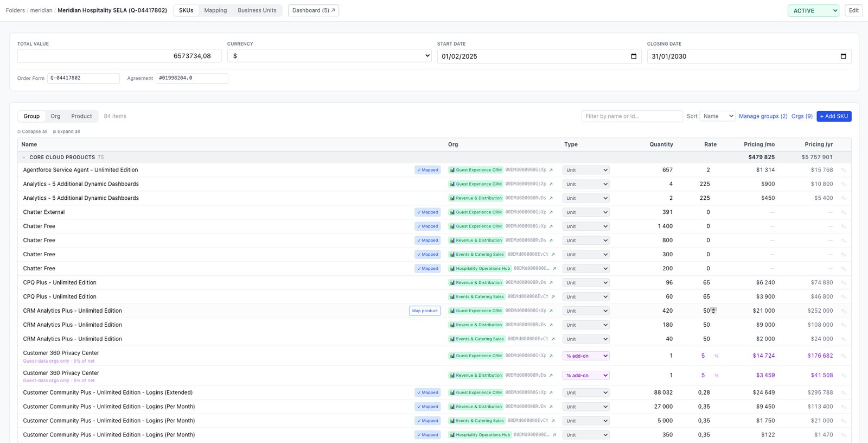Screen dimensions: 868x443
Task: Open Guest Experience CRM link arrow in CRM Analytics Plus row
Action: (x=551, y=311)
